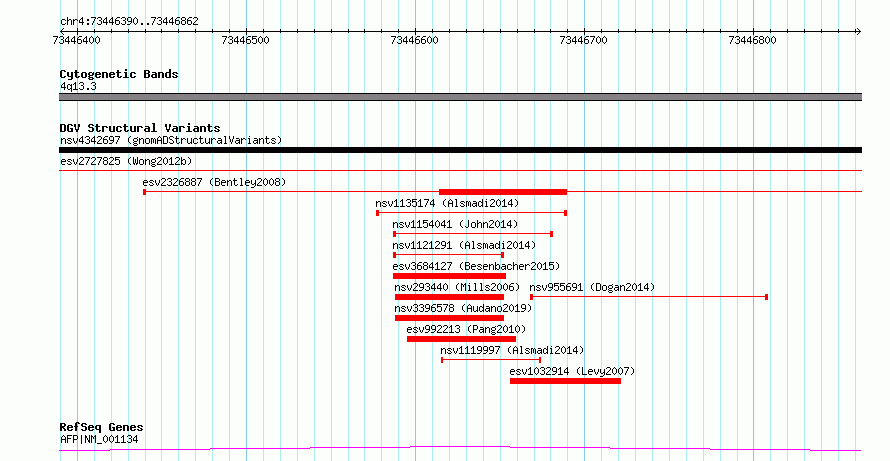
Task: Click the arrowhead at the ruler's right end
Action: click(858, 32)
